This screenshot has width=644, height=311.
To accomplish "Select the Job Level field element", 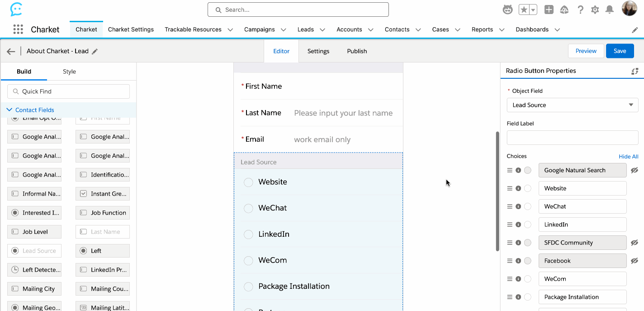I will pos(34,232).
